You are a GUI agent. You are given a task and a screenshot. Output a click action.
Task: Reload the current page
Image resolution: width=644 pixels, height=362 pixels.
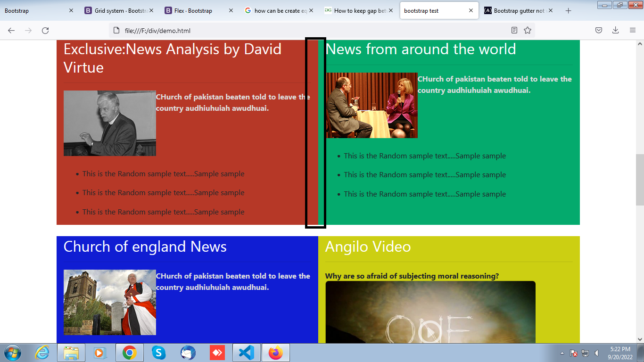coord(45,31)
